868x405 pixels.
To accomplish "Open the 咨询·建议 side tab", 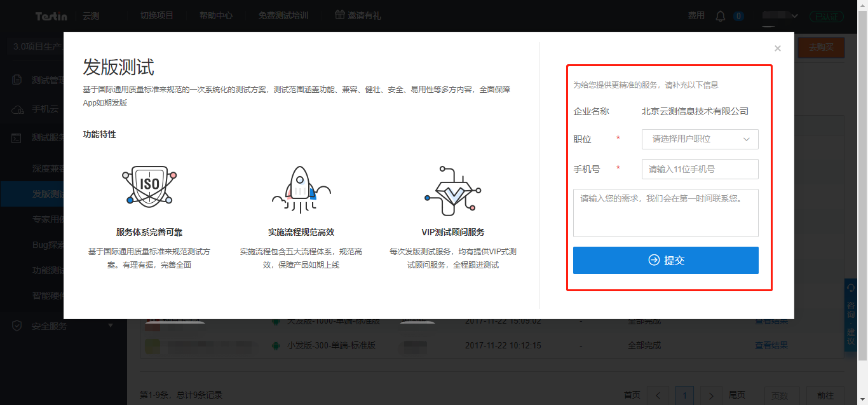I will [851, 314].
